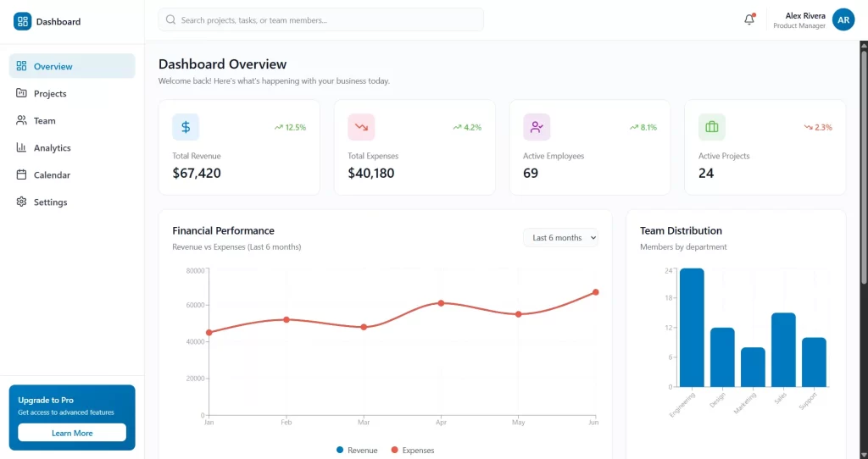This screenshot has width=868, height=459.
Task: Click the AR user avatar
Action: pos(843,19)
